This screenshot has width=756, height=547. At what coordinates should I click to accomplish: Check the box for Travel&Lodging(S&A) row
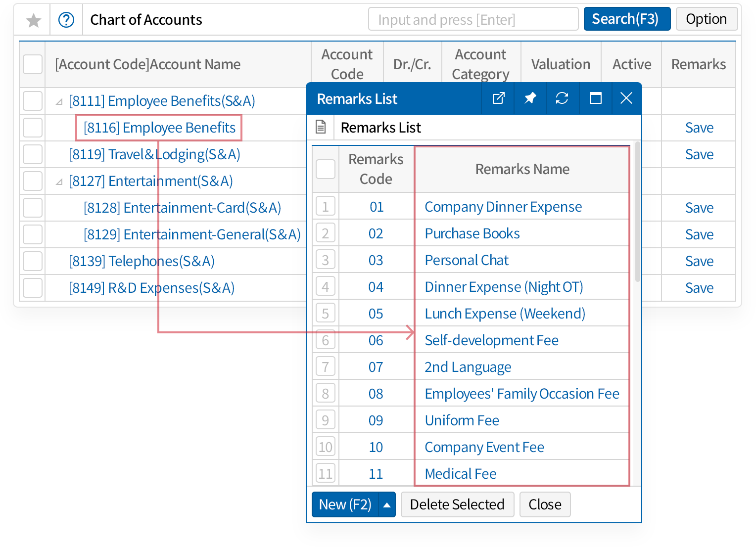point(33,154)
